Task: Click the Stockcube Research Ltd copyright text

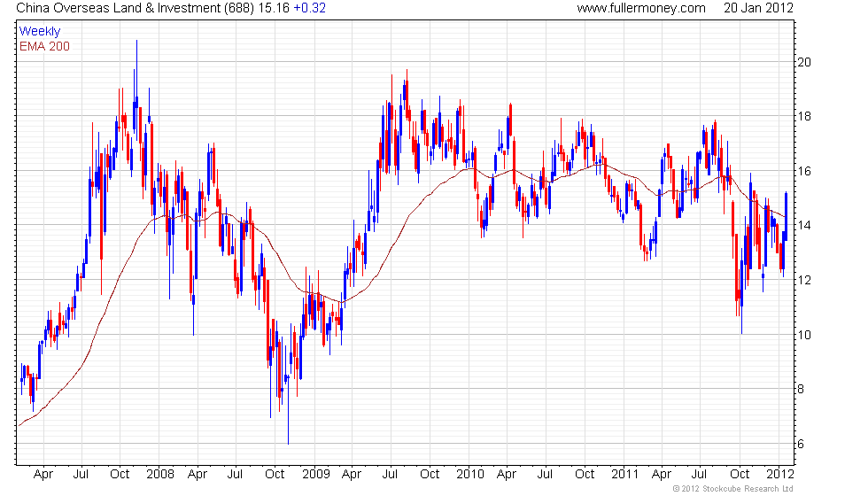Action: (732, 489)
